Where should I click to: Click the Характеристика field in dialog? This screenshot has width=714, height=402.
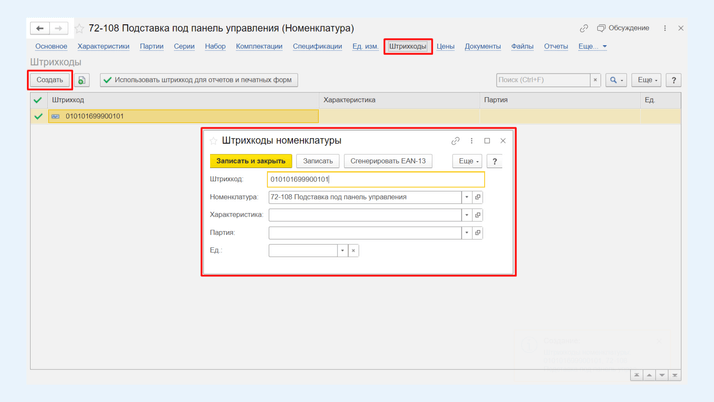365,215
